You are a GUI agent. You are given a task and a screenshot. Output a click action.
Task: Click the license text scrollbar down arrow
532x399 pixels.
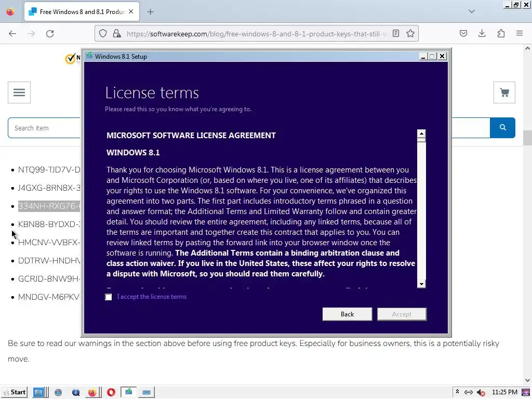(x=421, y=284)
